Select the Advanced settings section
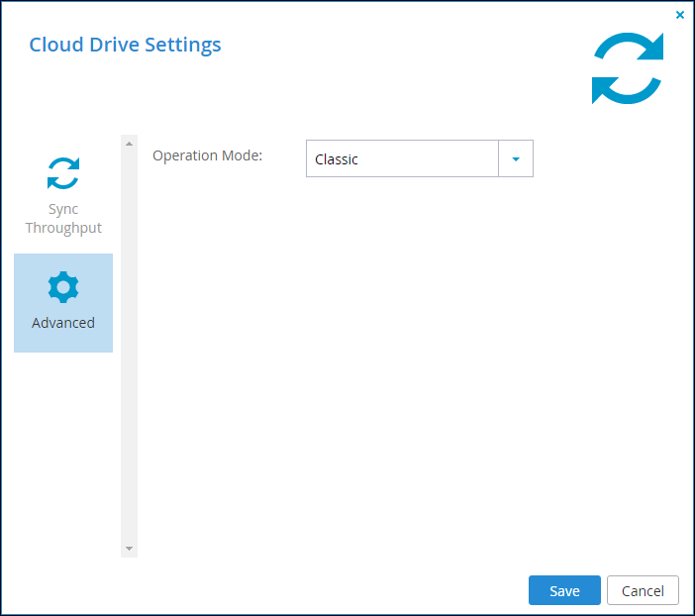 pyautogui.click(x=63, y=303)
